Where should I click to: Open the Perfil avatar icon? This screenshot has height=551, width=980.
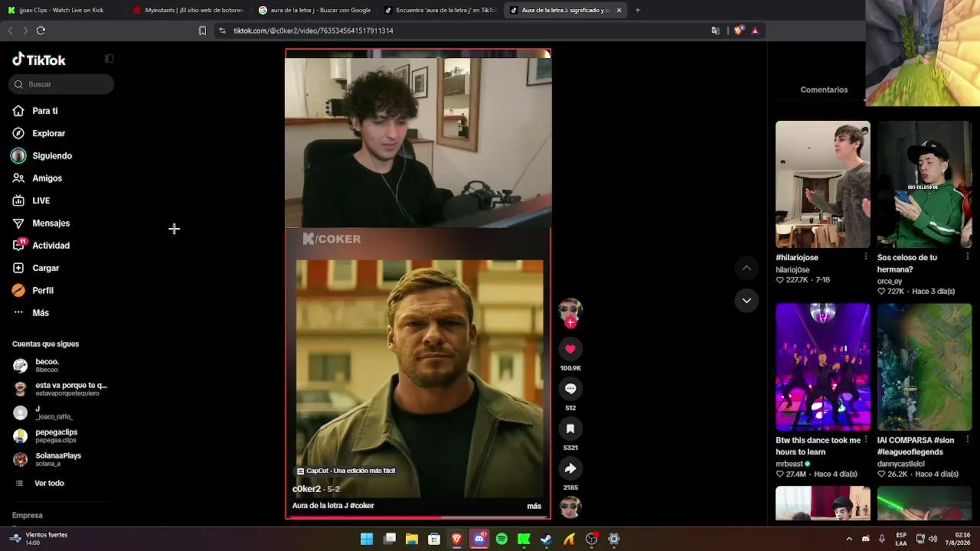coord(18,291)
